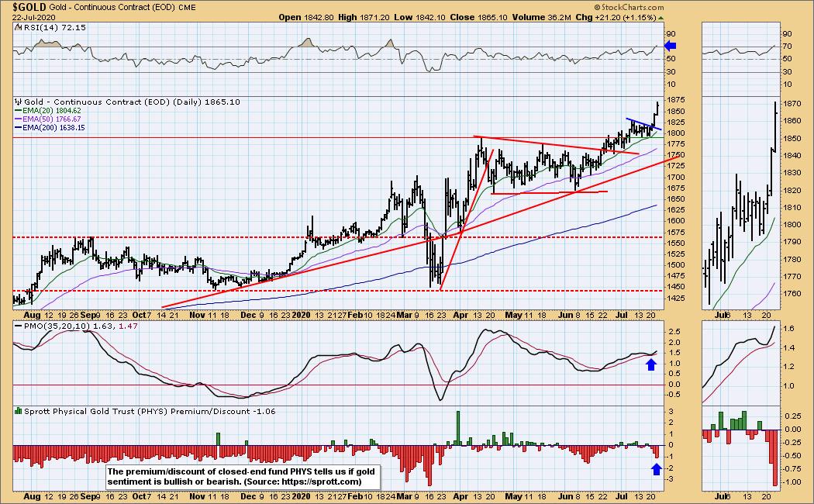The height and width of the screenshot is (504, 814).
Task: Click the Dec label on the price panel date axis
Action: click(x=248, y=315)
